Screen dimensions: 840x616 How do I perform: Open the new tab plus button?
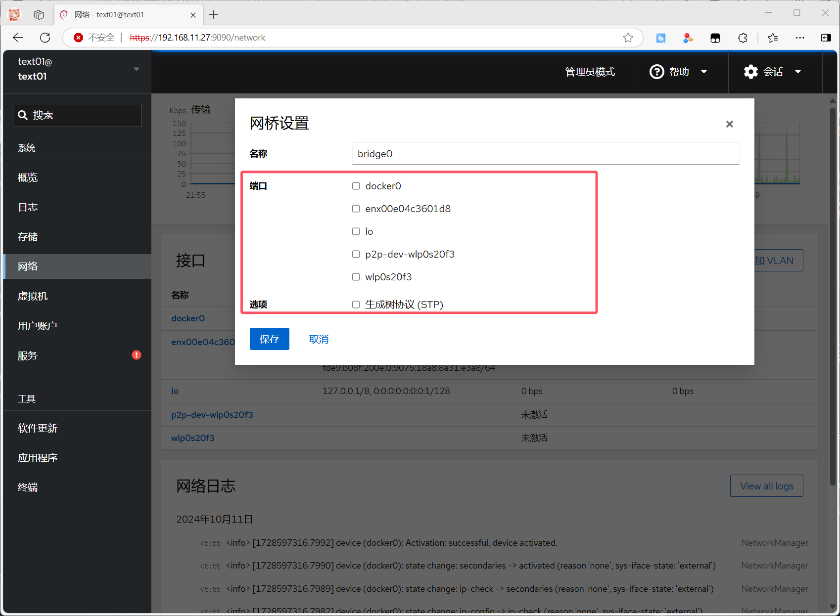214,15
